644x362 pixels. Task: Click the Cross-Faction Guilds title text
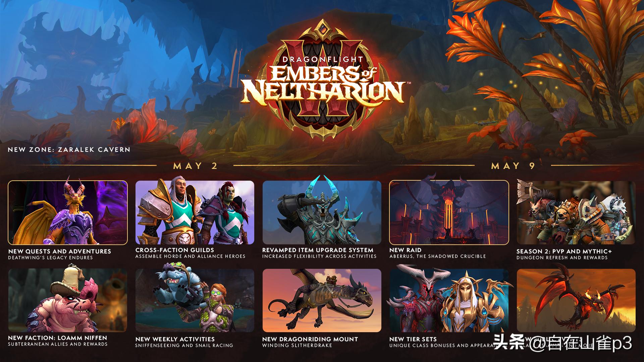tap(175, 250)
